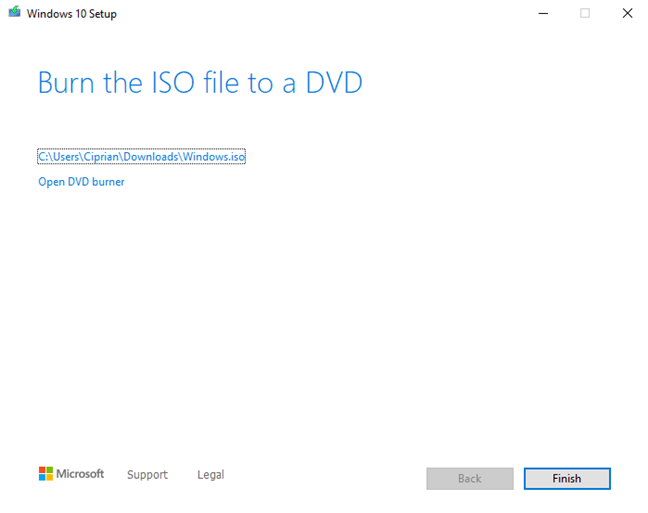Screen dimensions: 648x513
Task: Open DVD burner link
Action: 81,182
